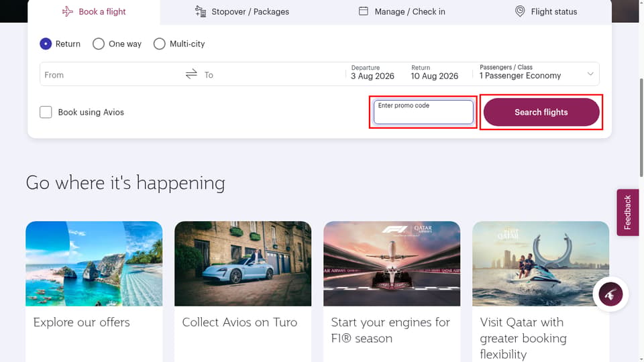Click the From airport field

click(x=111, y=74)
